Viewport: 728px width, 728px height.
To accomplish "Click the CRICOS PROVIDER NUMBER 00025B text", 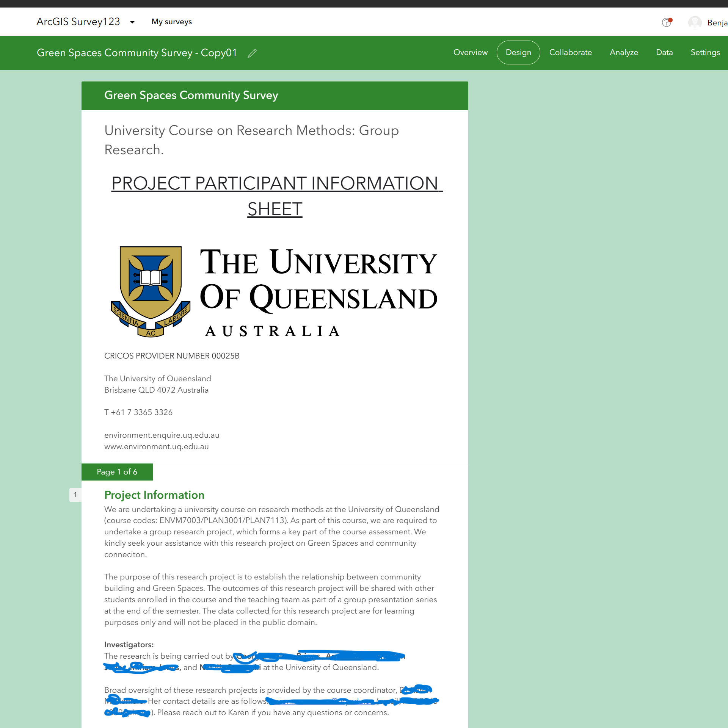I will pos(172,356).
